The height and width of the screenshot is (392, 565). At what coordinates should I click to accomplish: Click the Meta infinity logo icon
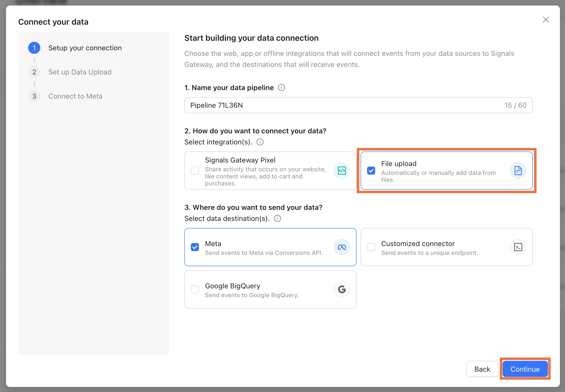(342, 247)
